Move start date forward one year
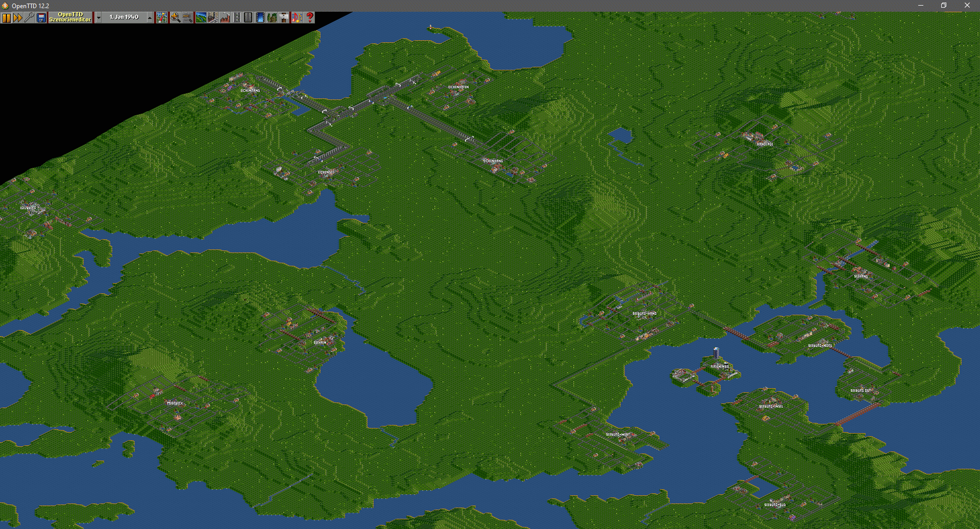 [150, 18]
